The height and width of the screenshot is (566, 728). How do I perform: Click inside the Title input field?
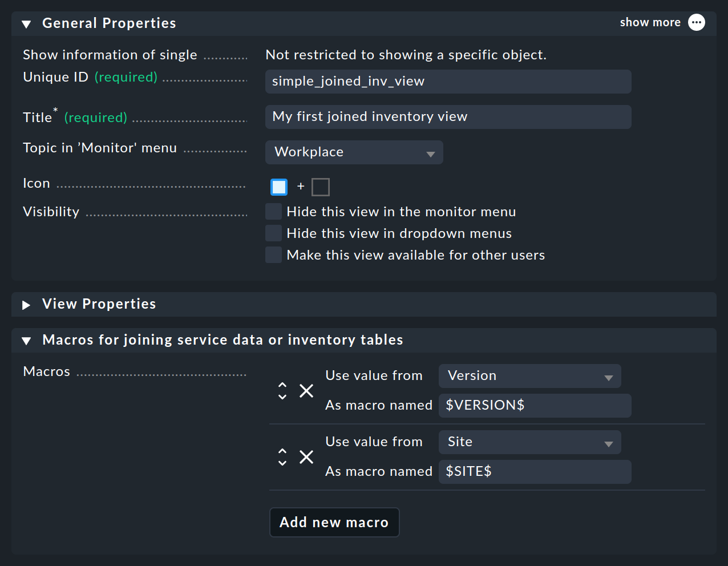click(448, 117)
